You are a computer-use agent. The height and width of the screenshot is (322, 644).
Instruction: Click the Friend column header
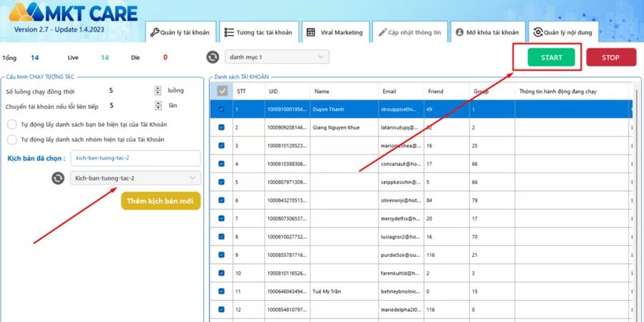pyautogui.click(x=447, y=92)
